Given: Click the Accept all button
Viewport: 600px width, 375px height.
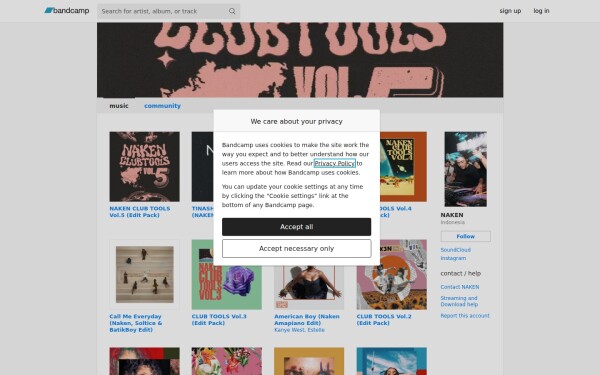Looking at the screenshot, I should [x=296, y=227].
